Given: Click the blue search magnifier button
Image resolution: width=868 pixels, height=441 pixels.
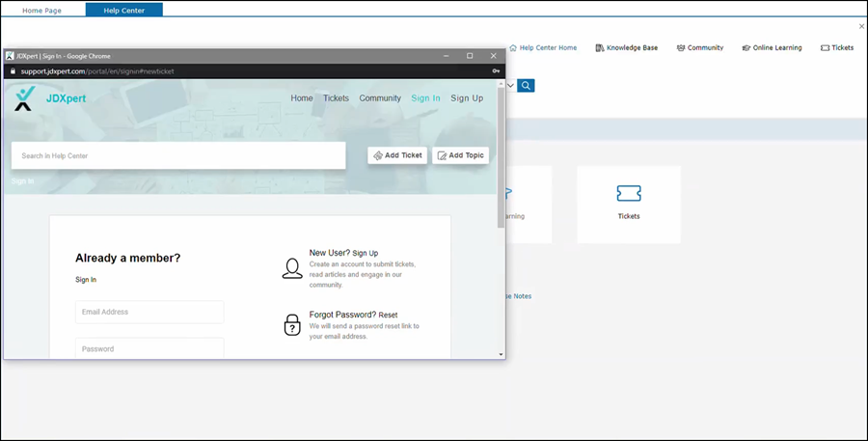Looking at the screenshot, I should 526,86.
